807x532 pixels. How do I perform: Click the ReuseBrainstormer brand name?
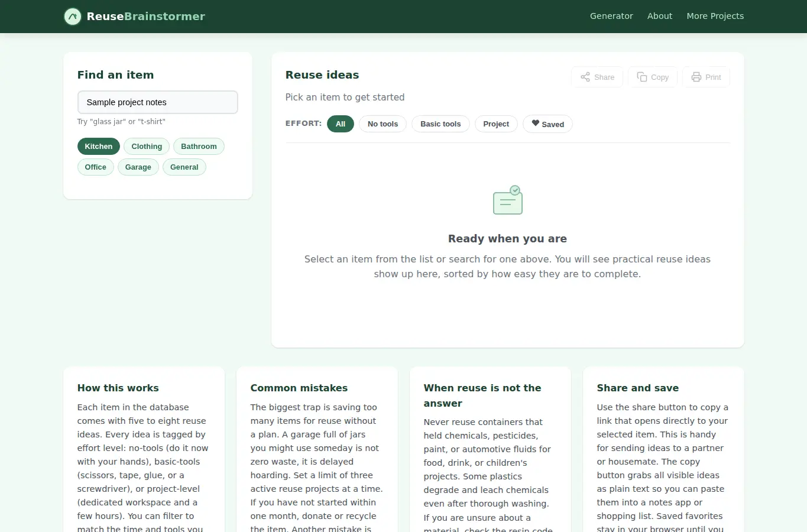click(x=146, y=17)
